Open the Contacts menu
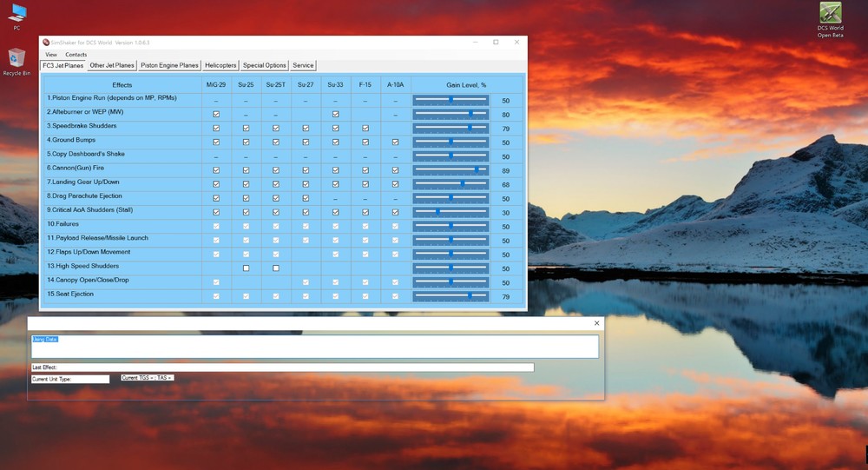The width and height of the screenshot is (868, 470). click(x=76, y=55)
